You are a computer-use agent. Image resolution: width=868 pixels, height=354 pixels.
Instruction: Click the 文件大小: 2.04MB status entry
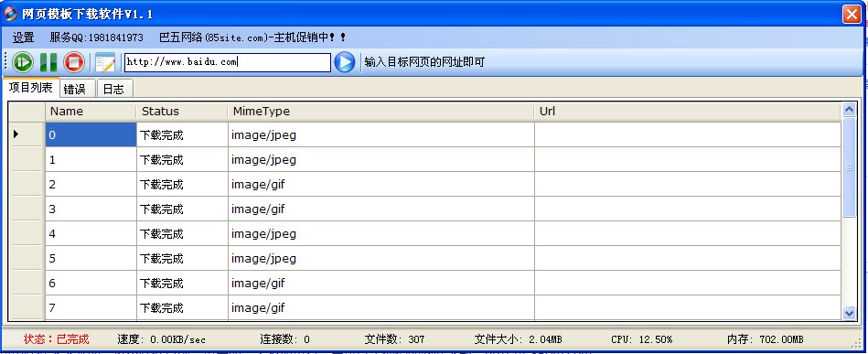coord(518,339)
